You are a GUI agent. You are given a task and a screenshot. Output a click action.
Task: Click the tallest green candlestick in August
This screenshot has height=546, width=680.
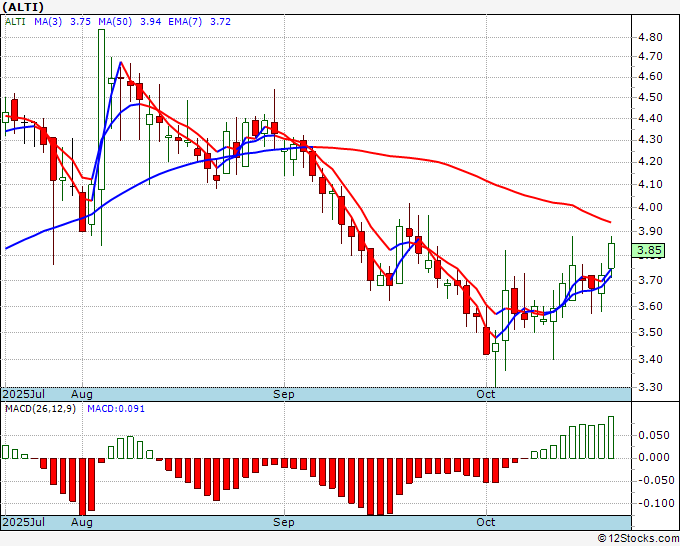101,109
